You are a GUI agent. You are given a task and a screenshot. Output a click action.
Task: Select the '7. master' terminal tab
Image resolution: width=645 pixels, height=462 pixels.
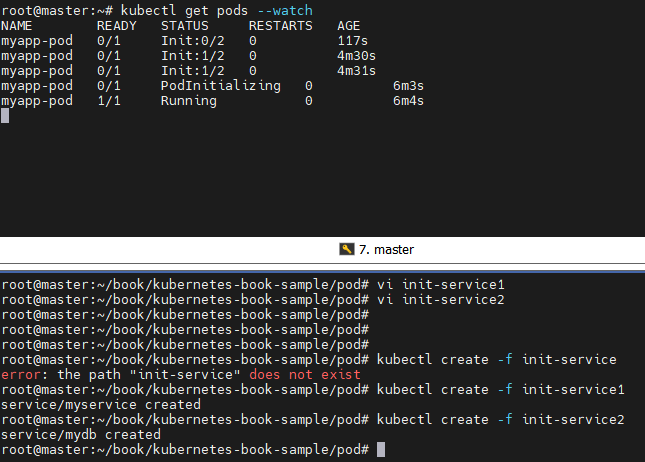pyautogui.click(x=376, y=249)
